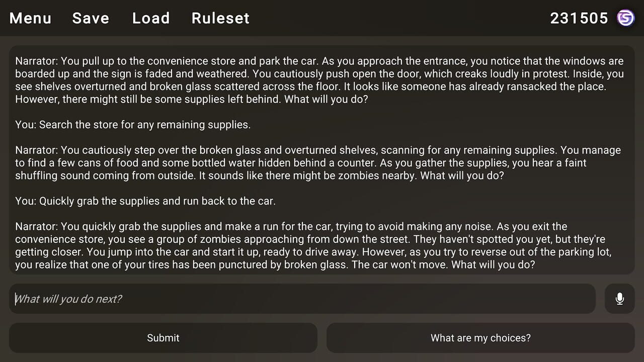Open the Ruleset settings
Screen dimensions: 644x362
coord(220,18)
